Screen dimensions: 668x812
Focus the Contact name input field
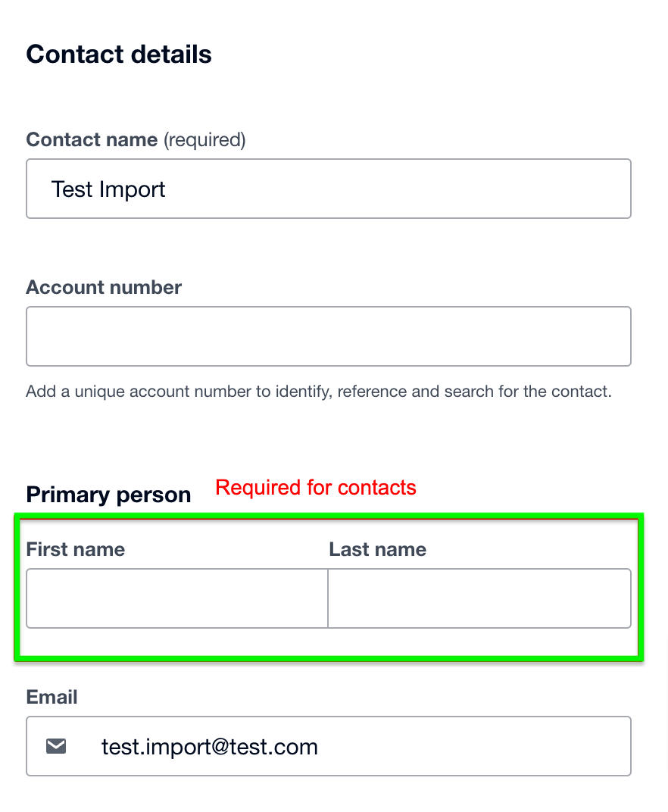click(x=328, y=189)
